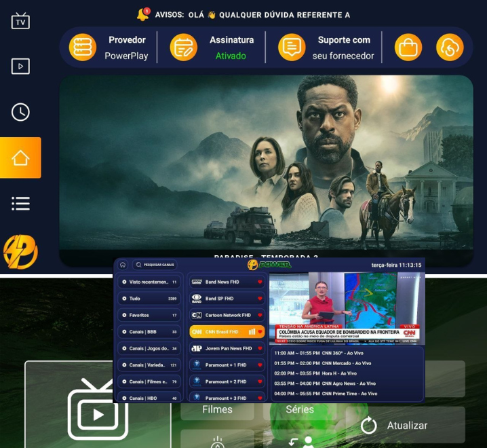
Task: Select the Paramount + 1 FHD channel
Action: (220, 365)
